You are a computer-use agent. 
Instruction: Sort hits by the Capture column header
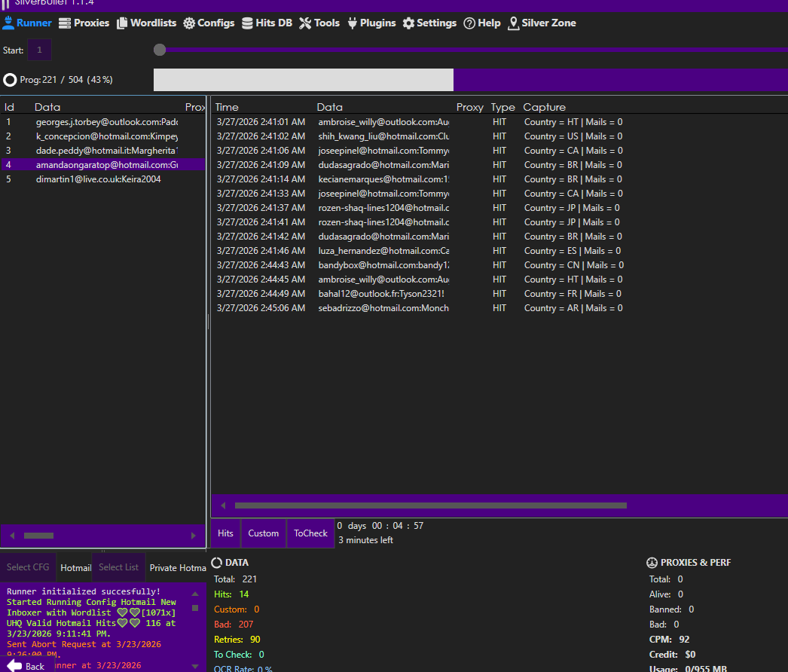[x=544, y=107]
